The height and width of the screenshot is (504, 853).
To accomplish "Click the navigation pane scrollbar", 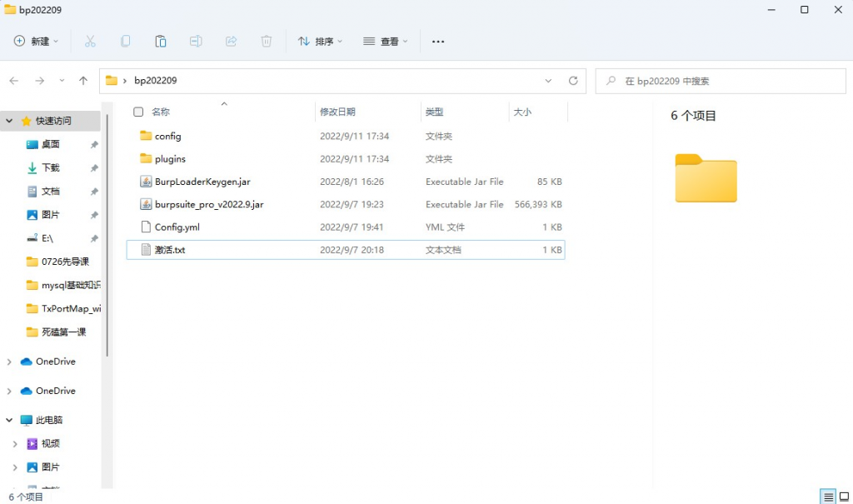I will (107, 236).
